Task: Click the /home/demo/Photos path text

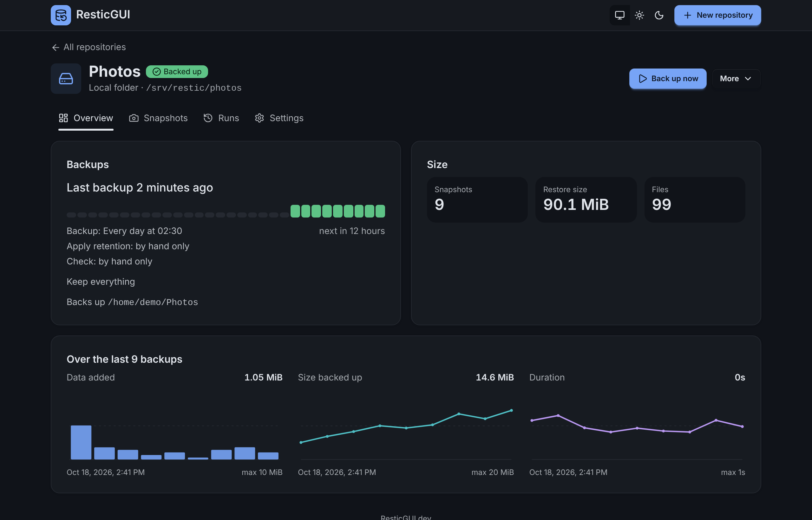Action: point(153,302)
